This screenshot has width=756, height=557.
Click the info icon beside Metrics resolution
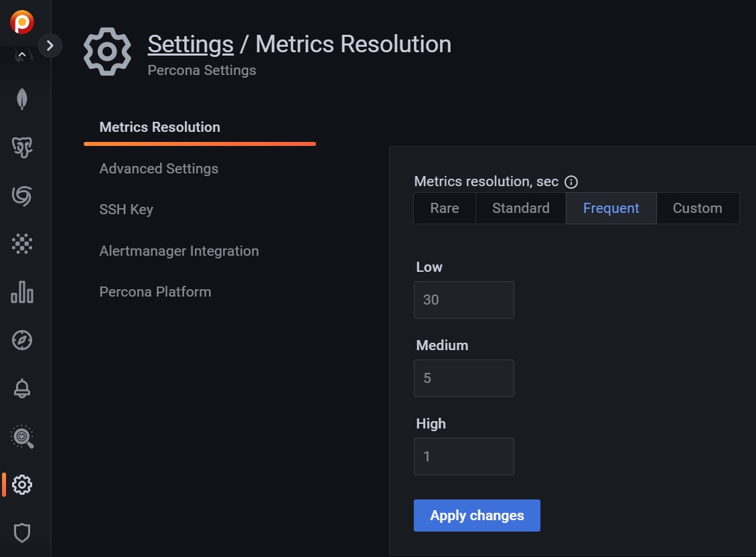[x=571, y=182]
